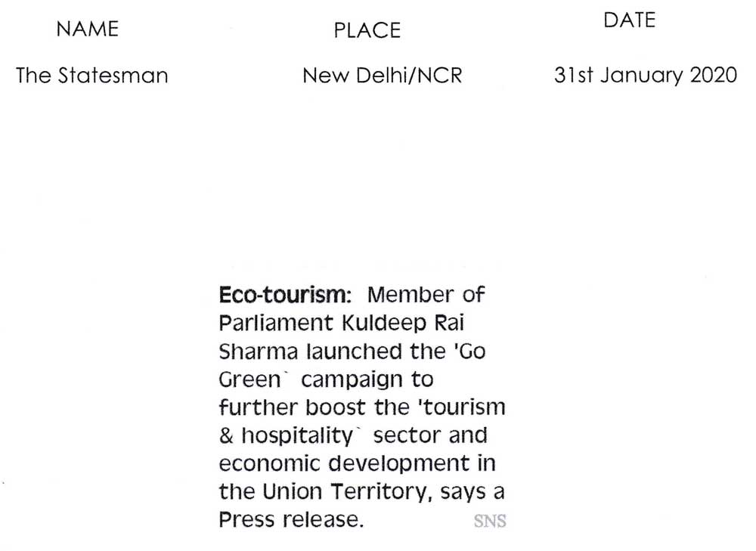Image resolution: width=756 pixels, height=551 pixels.
Task: Click the word 'hospitality' in the clipping
Action: pyautogui.click(x=297, y=436)
